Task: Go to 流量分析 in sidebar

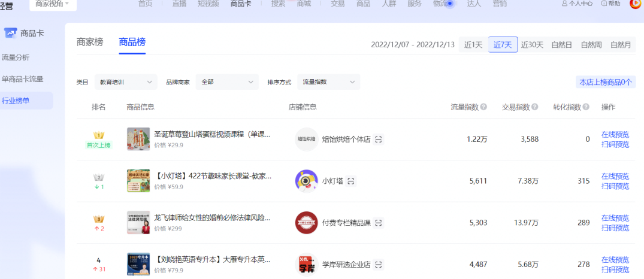Action: coord(16,57)
